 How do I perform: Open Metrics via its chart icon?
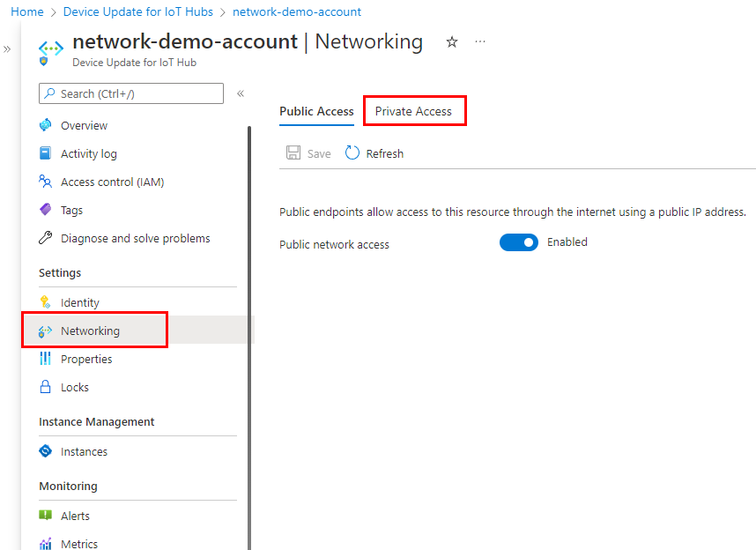click(x=47, y=543)
